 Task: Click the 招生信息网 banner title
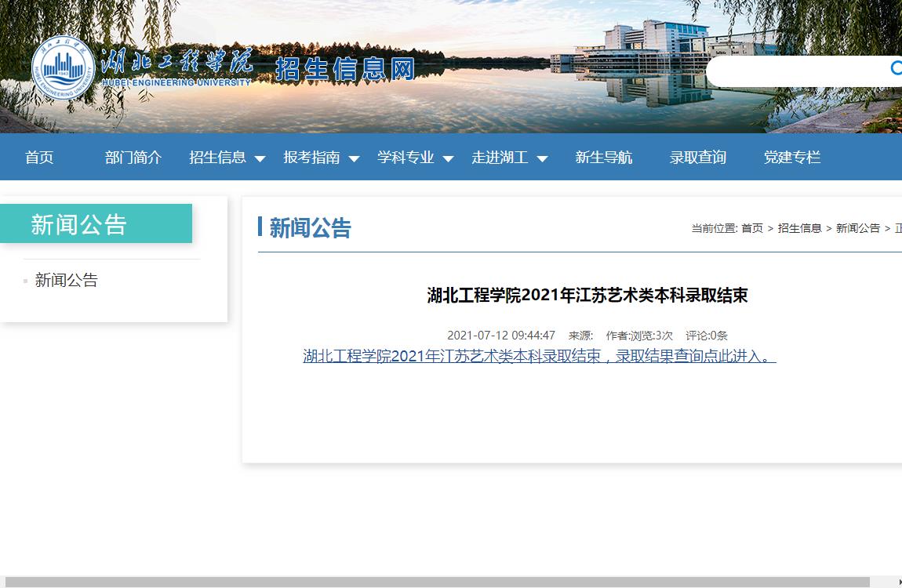click(345, 70)
